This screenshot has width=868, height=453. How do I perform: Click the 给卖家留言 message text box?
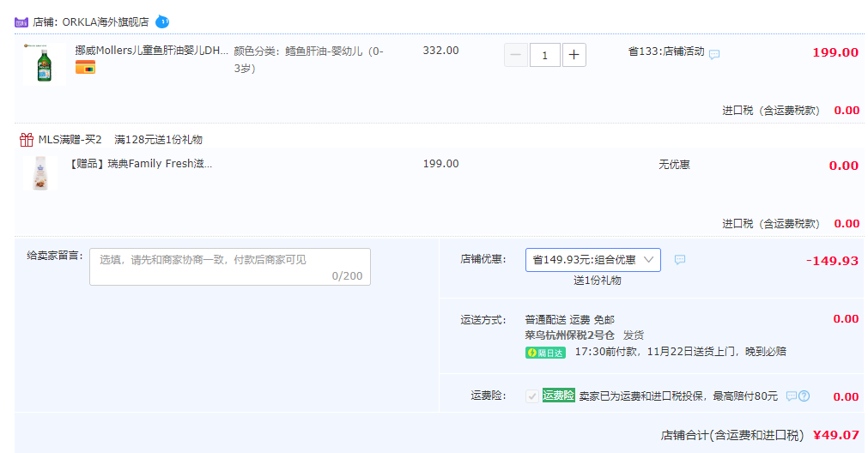[230, 267]
